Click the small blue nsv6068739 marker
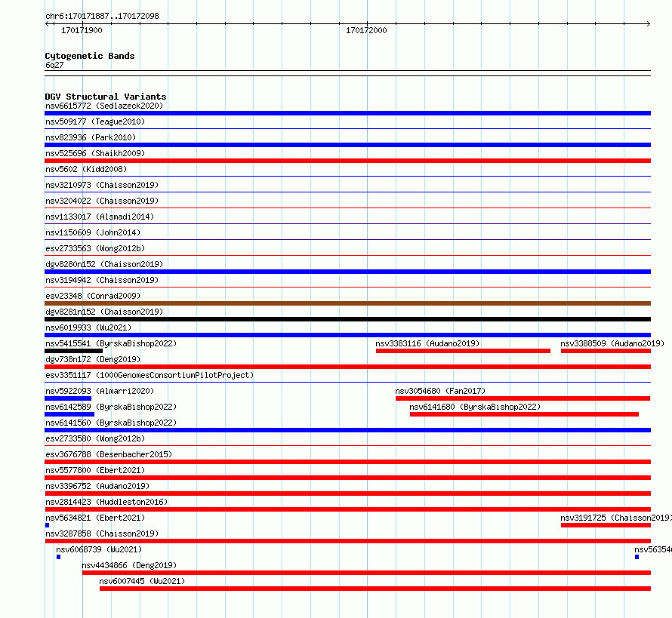The image size is (672, 618). pos(59,557)
